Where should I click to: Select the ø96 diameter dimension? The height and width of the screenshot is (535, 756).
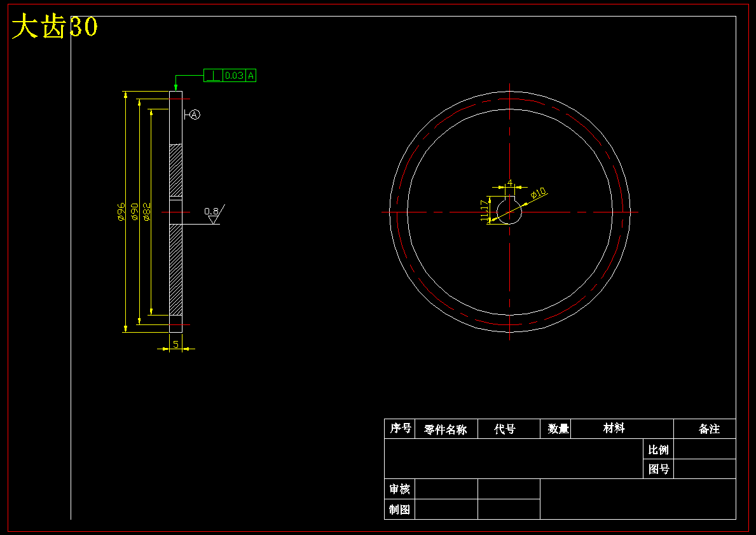pos(121,212)
